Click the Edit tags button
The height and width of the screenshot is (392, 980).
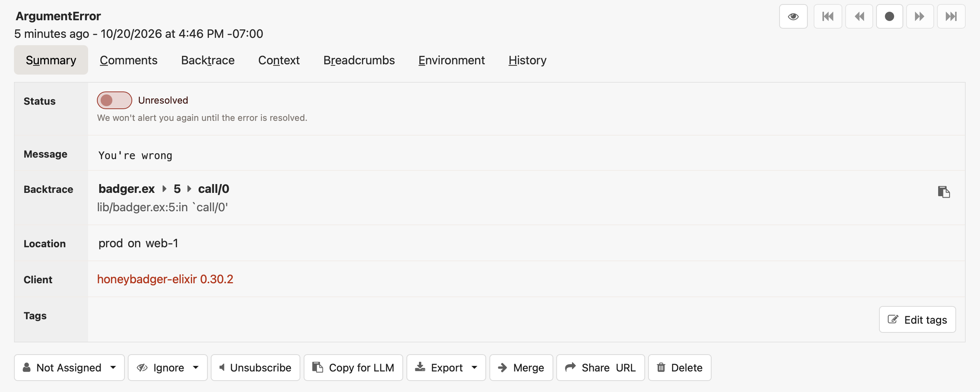pos(917,320)
